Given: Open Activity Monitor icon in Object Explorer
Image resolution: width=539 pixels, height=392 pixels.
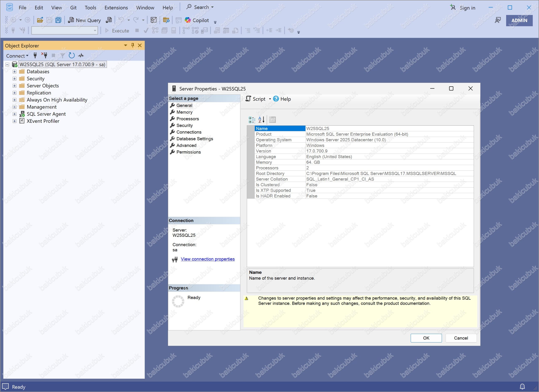Looking at the screenshot, I should pyautogui.click(x=81, y=55).
